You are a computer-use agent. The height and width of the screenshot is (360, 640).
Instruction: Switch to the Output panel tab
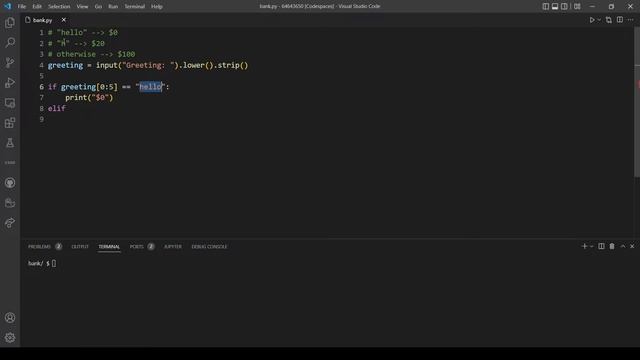coord(80,247)
